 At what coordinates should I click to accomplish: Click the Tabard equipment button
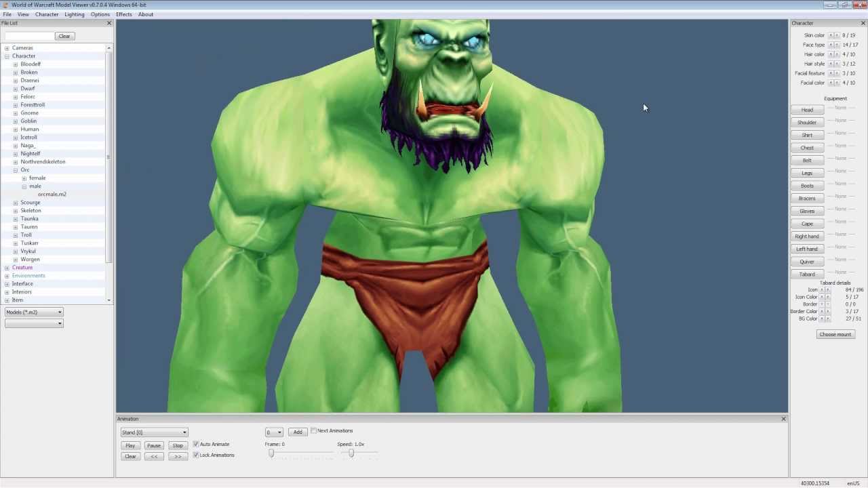click(807, 274)
